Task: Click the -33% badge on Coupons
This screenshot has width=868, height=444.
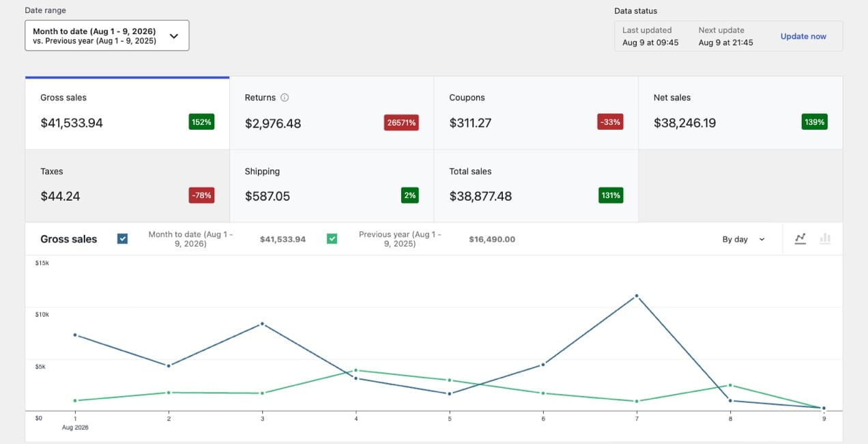Action: coord(610,122)
